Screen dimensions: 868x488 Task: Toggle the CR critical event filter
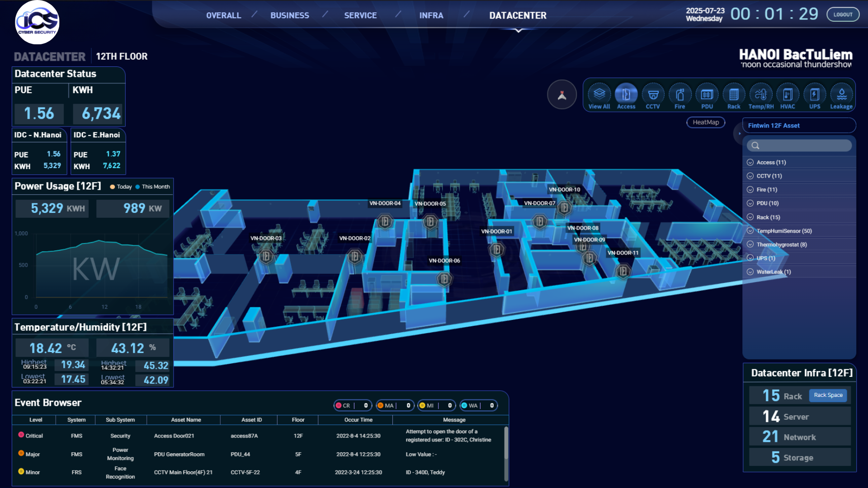click(353, 405)
